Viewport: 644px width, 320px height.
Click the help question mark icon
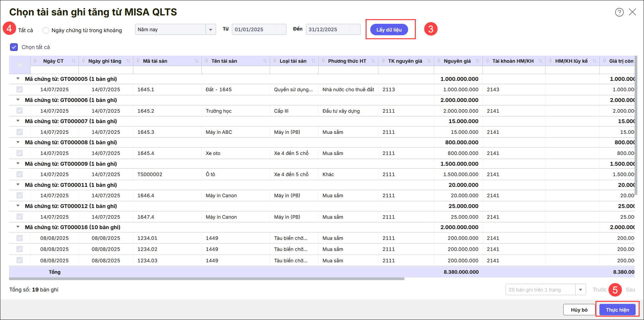tap(619, 12)
